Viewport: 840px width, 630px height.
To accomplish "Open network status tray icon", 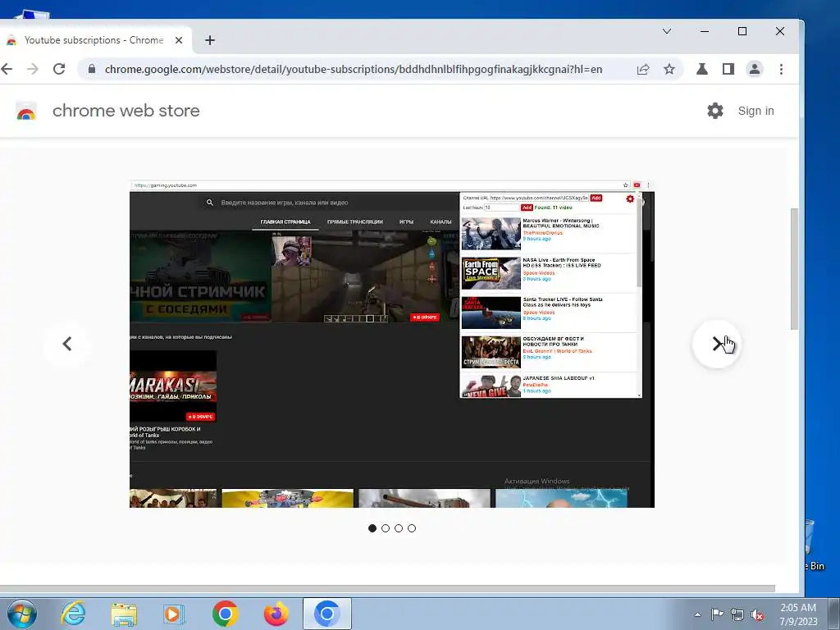I will (x=737, y=614).
